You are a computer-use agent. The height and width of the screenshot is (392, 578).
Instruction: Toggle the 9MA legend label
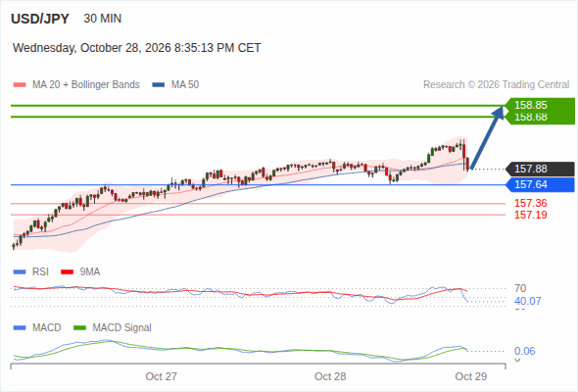90,272
